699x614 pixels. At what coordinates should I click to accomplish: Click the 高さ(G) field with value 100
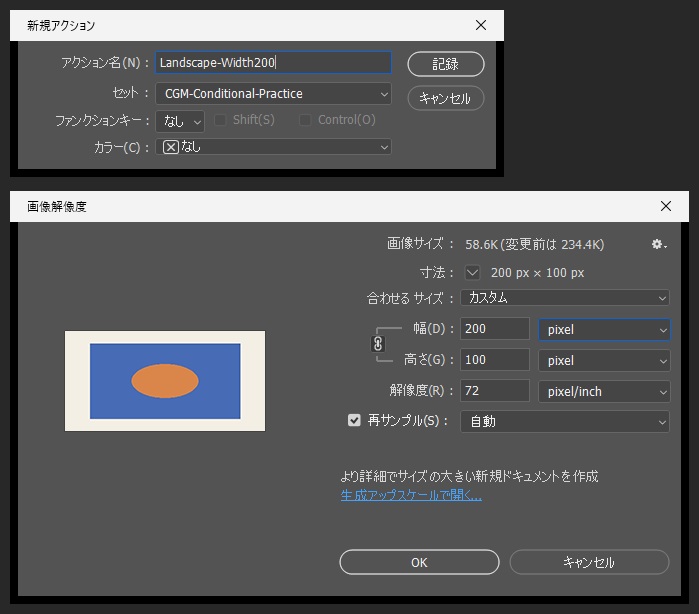(494, 360)
